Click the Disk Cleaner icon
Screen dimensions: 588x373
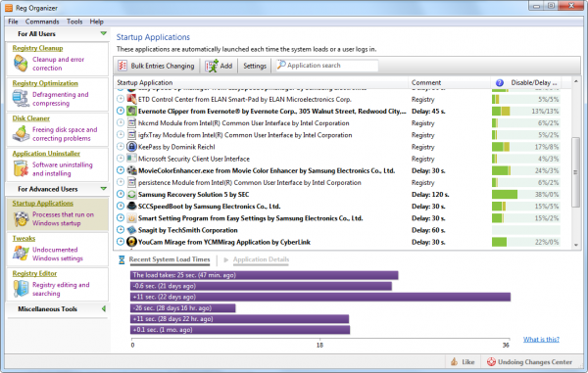tap(21, 134)
